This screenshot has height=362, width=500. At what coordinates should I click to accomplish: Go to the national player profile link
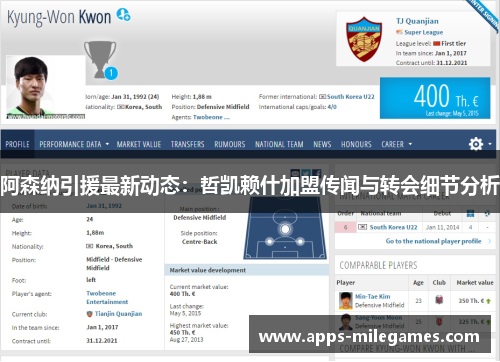click(433, 241)
